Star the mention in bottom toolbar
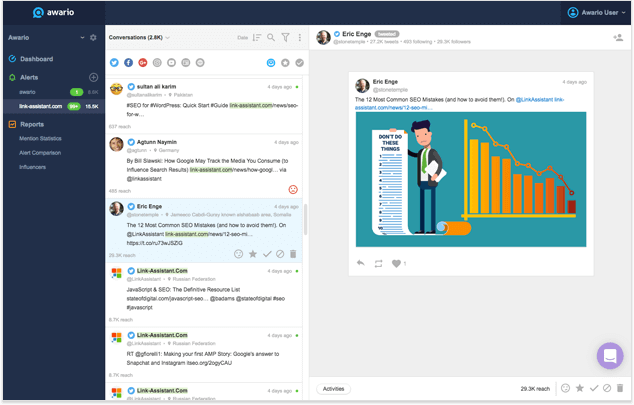 (x=580, y=388)
